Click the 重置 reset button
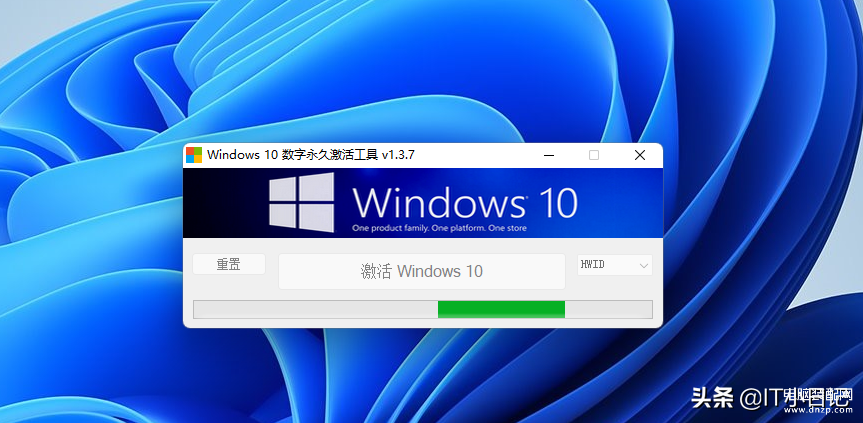This screenshot has height=423, width=863. pos(229,264)
